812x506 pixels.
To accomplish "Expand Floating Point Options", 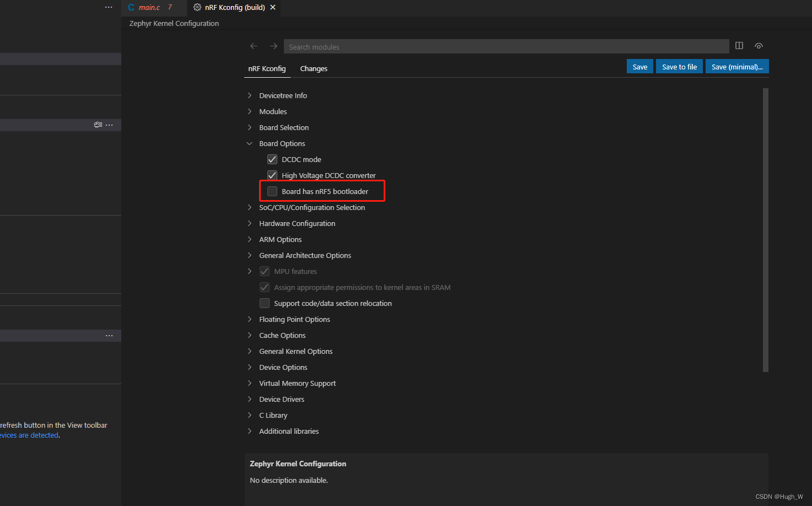I will pos(250,319).
